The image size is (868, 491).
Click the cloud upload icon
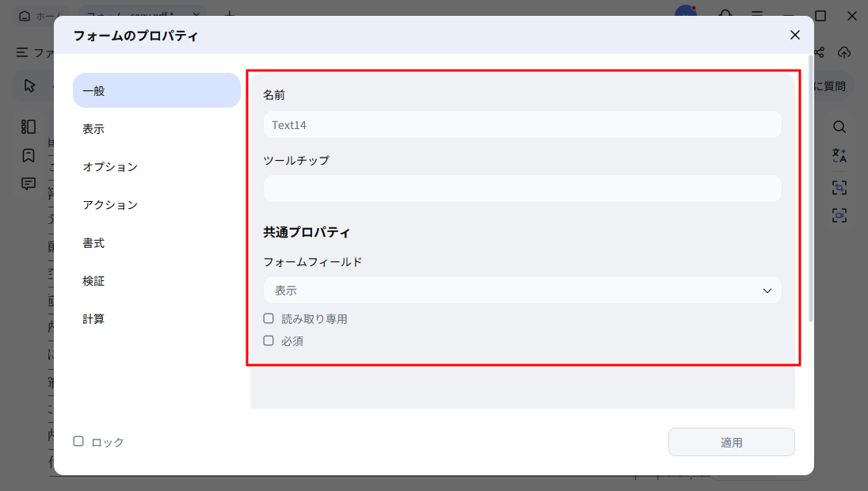point(844,52)
